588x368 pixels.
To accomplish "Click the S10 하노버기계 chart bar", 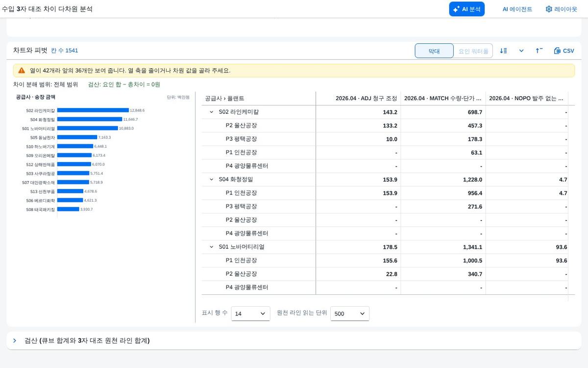I will tap(75, 146).
